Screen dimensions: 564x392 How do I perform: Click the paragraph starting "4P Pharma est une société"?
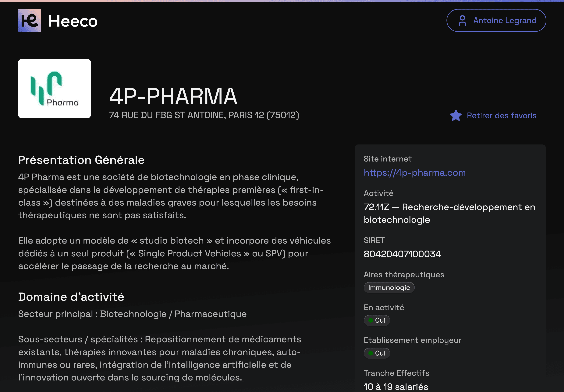[171, 196]
